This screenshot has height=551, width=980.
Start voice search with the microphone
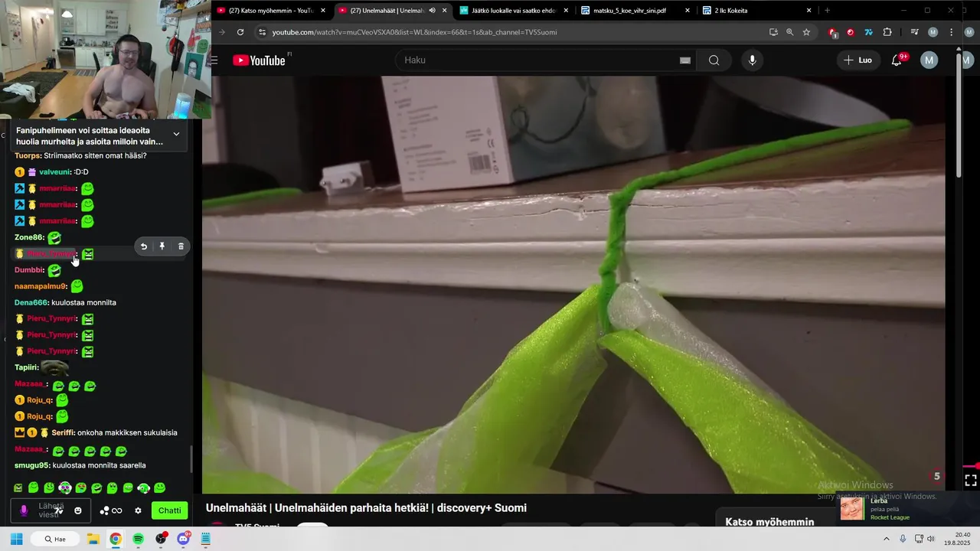753,60
